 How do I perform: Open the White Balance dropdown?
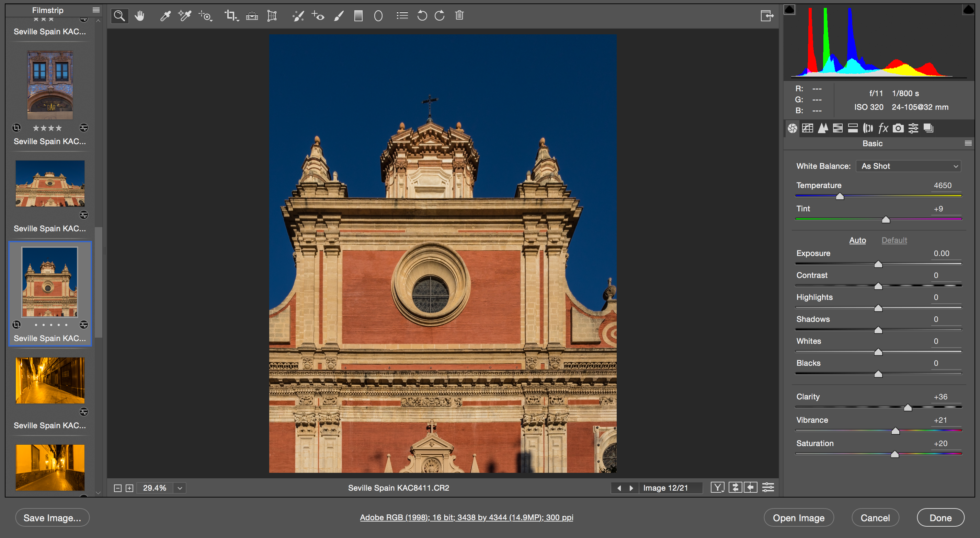(909, 166)
